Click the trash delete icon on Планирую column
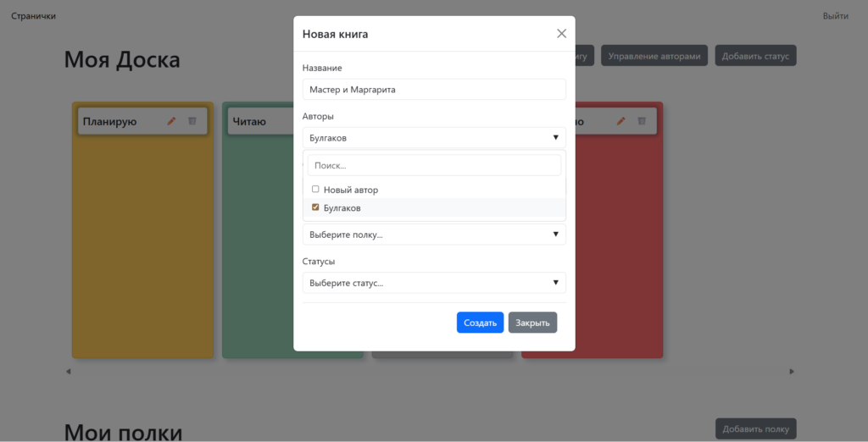 click(192, 122)
